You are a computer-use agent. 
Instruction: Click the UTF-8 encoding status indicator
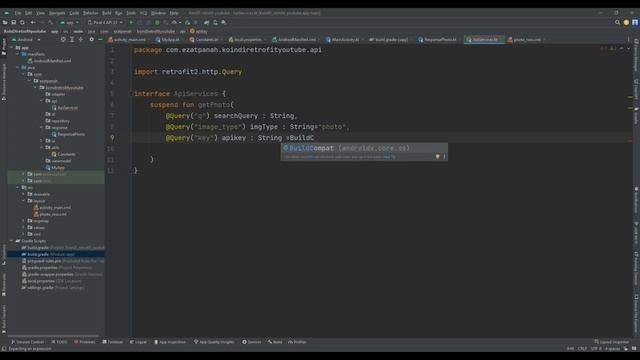click(x=596, y=349)
